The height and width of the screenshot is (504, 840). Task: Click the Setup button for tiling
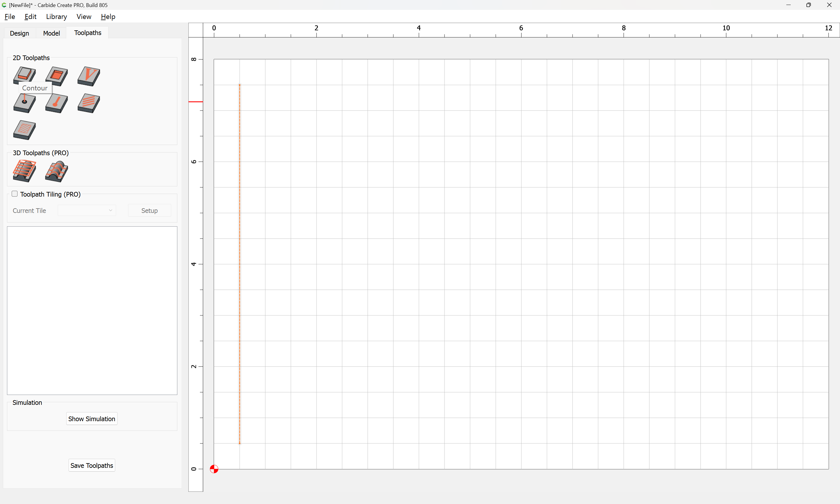point(149,211)
